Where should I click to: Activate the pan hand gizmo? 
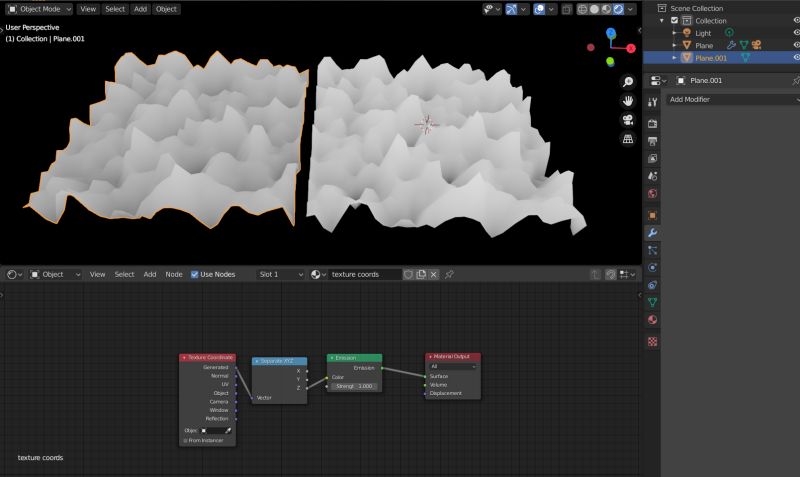point(628,101)
